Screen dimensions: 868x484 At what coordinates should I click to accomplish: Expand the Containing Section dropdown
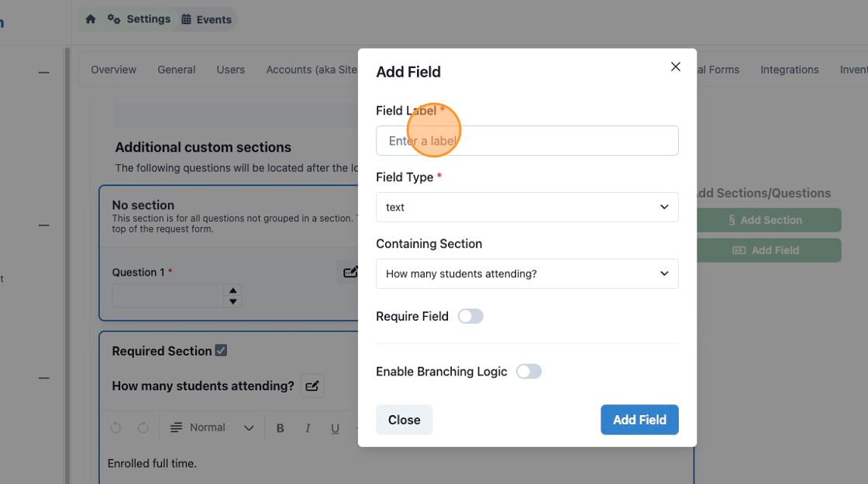point(527,273)
